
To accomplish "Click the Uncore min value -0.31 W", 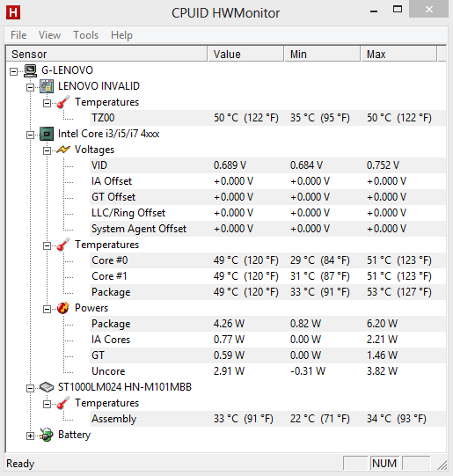I will (308, 371).
